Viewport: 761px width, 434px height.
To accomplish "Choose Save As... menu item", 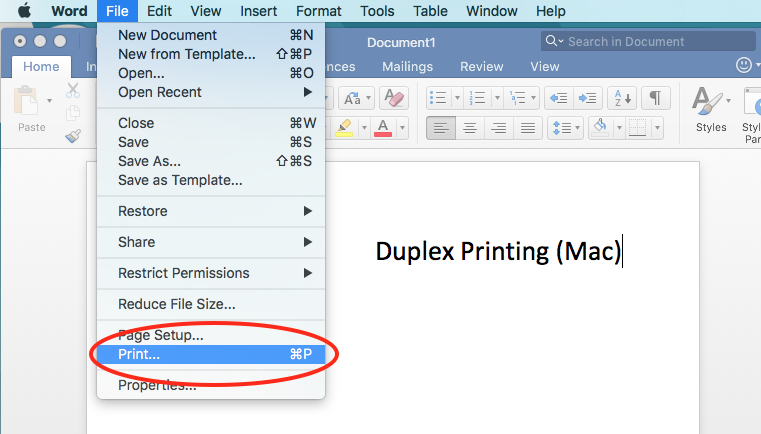I will click(x=211, y=161).
